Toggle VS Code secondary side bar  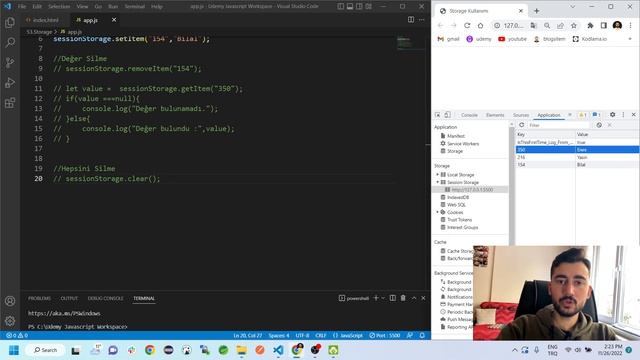[359, 7]
